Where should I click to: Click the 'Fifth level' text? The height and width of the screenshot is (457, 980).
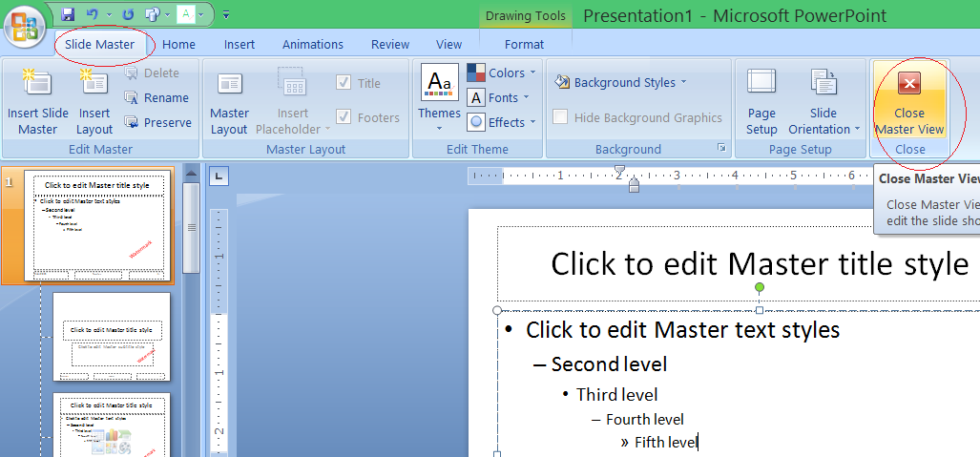pyautogui.click(x=666, y=442)
